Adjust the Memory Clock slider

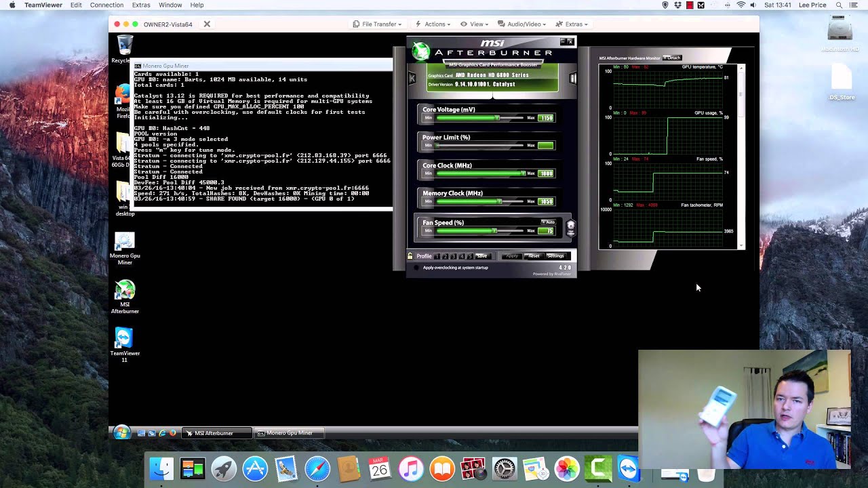pos(480,201)
